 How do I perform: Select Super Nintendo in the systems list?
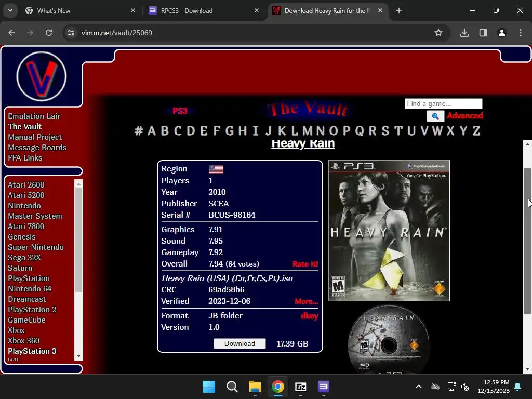click(36, 247)
